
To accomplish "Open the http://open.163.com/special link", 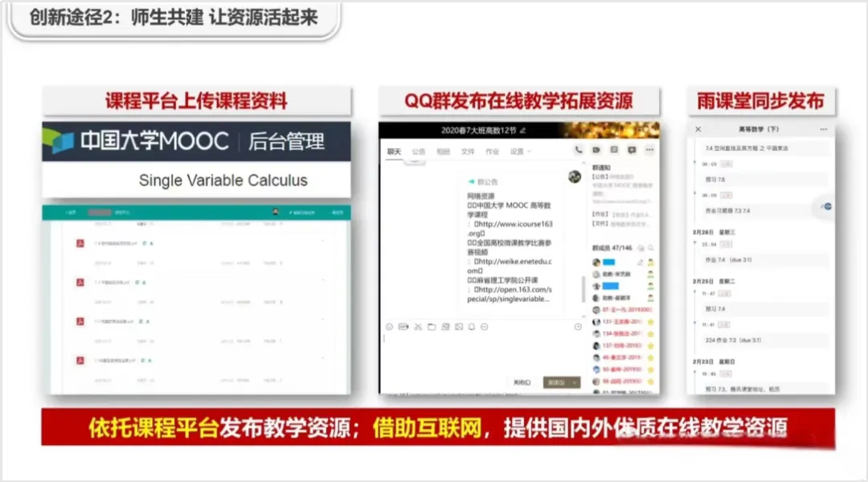I will click(x=510, y=294).
